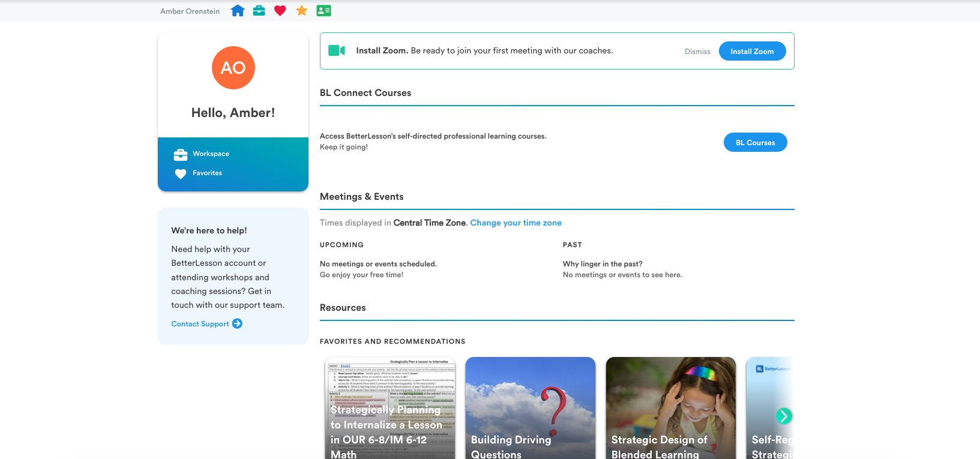This screenshot has width=980, height=459.
Task: Click the AO profile avatar circle
Action: (233, 68)
